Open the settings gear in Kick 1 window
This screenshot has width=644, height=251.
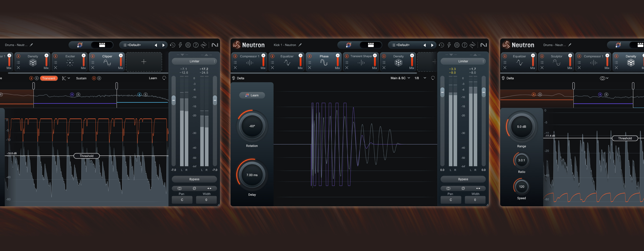point(457,45)
